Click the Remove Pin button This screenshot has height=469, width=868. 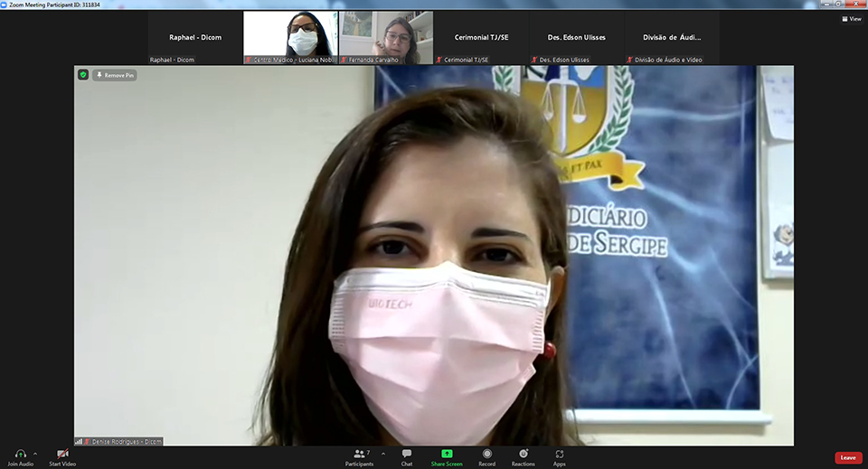115,75
